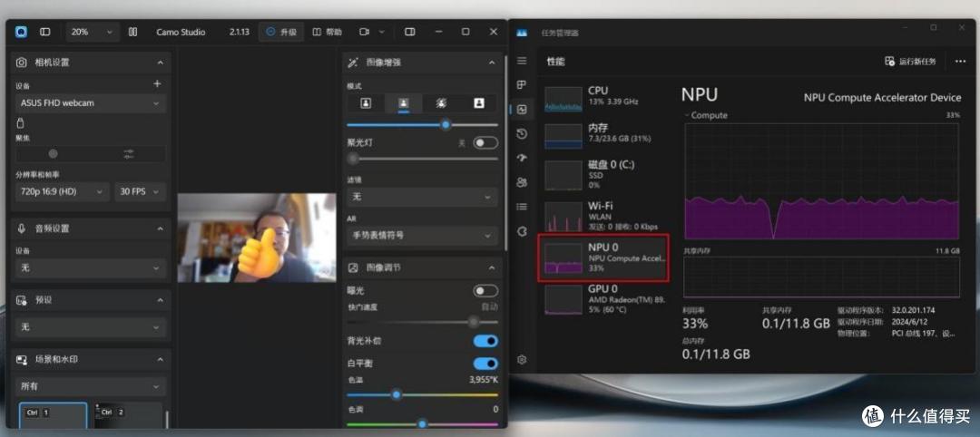Select the first portrait enhancement mode icon
Viewport: 980px width, 437px height.
[367, 103]
